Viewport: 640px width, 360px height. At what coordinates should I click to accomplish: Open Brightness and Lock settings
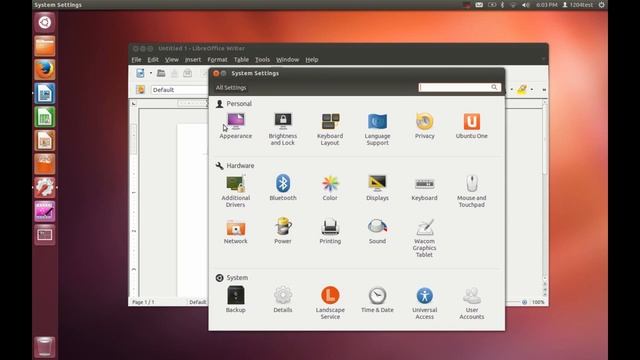[282, 129]
